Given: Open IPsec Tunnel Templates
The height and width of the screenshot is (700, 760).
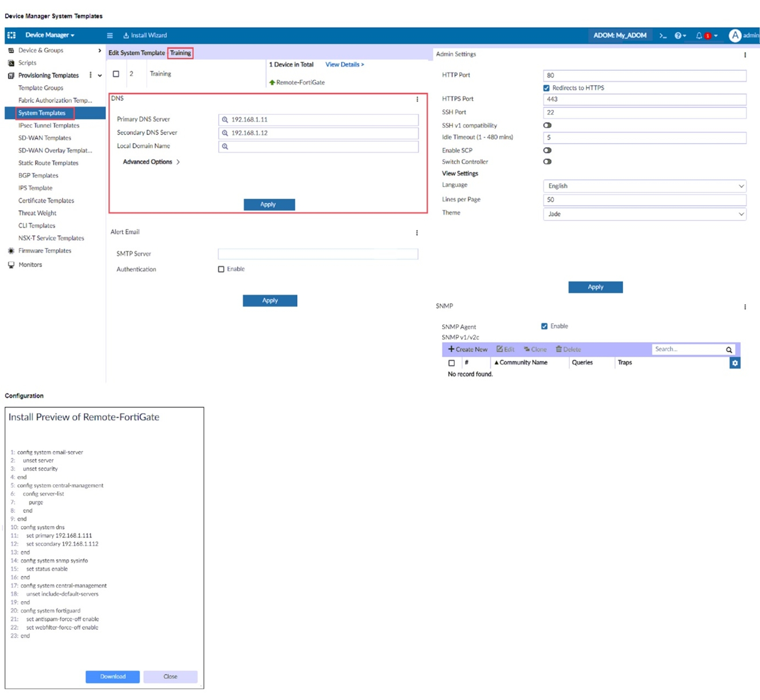Looking at the screenshot, I should pos(49,126).
